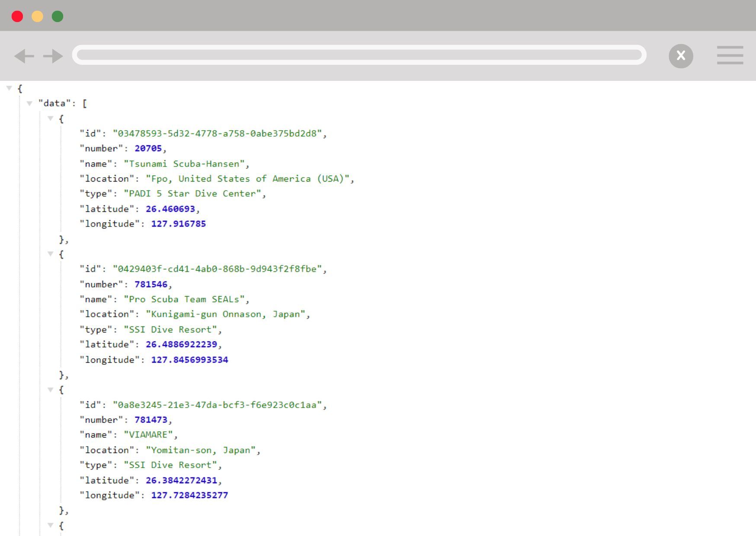Click the browser forward arrow
The height and width of the screenshot is (536, 756).
[x=53, y=56]
